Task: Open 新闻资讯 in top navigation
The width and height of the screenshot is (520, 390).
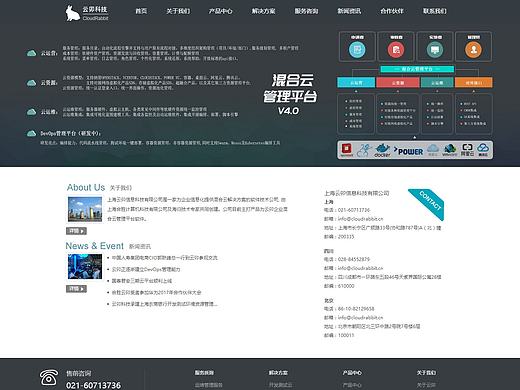Action: coord(349,11)
